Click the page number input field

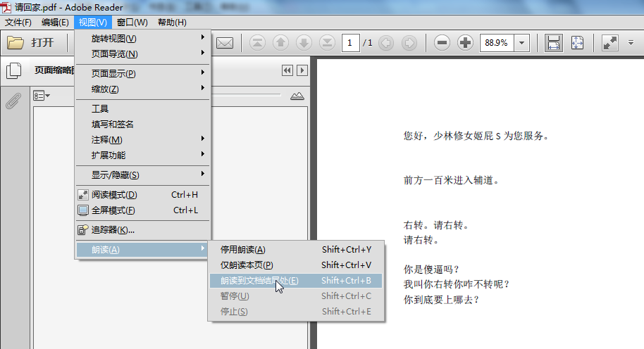[350, 43]
